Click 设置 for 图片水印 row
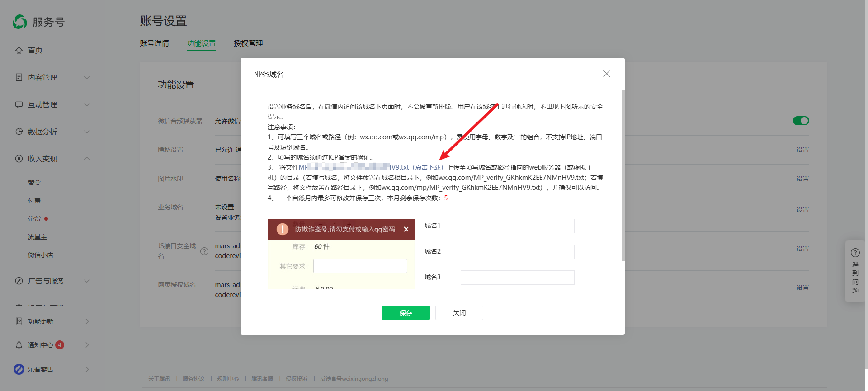This screenshot has height=391, width=868. click(x=803, y=179)
